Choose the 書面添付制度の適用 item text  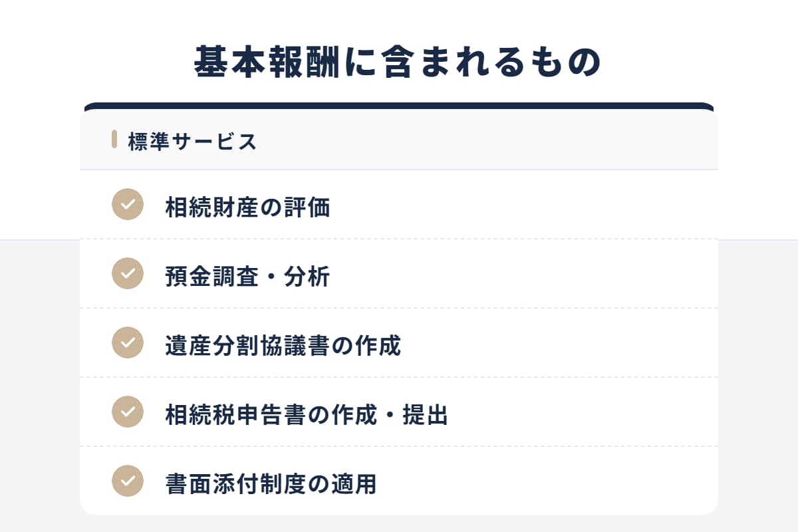point(271,484)
